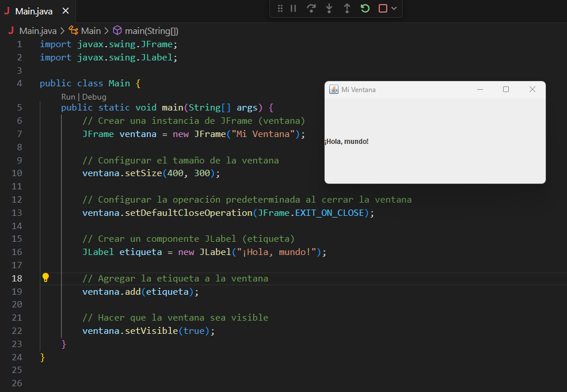567x392 pixels.
Task: Click the method cube icon in breadcrumb
Action: [x=117, y=30]
